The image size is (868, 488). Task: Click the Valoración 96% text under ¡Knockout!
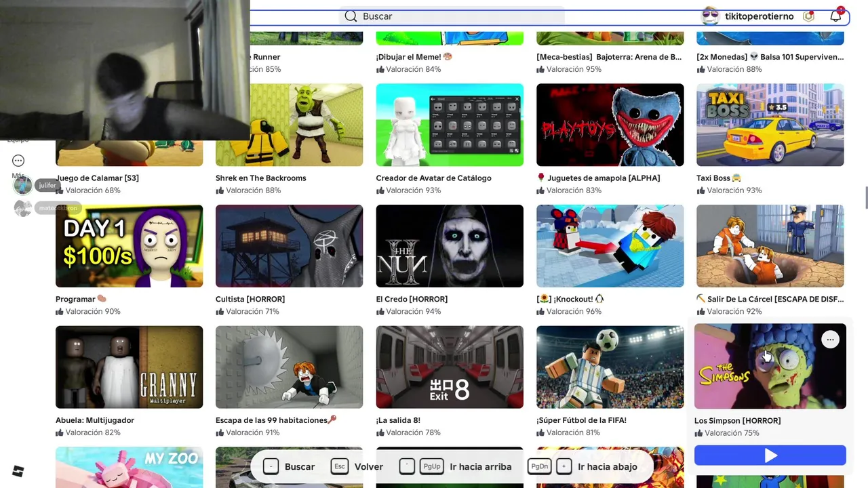pyautogui.click(x=574, y=312)
